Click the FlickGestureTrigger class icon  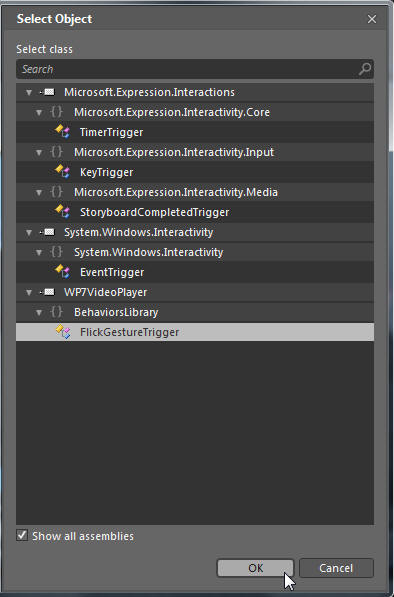pos(63,332)
